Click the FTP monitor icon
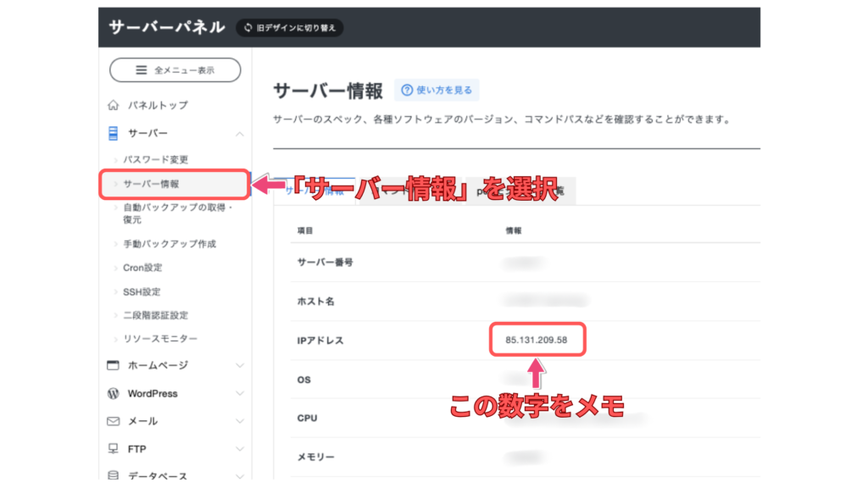This screenshot has height=488, width=868. [113, 449]
